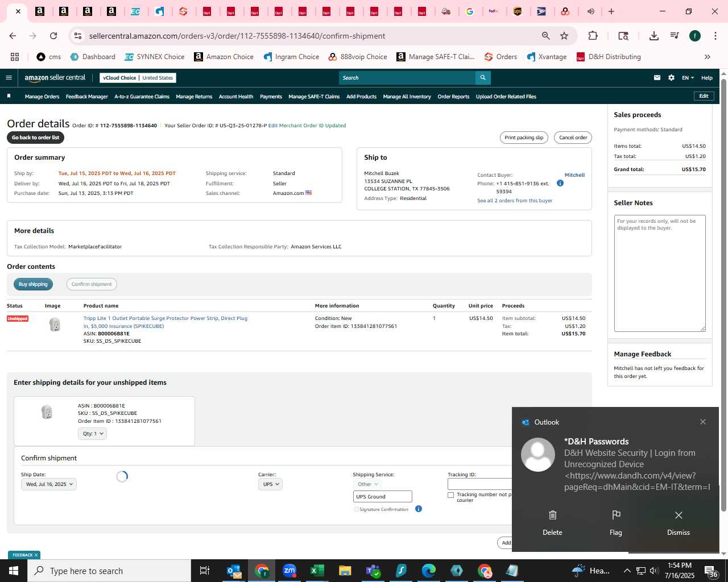Open the marketplace vCloud Choice United States switcher
The width and height of the screenshot is (728, 582).
pyautogui.click(x=138, y=78)
